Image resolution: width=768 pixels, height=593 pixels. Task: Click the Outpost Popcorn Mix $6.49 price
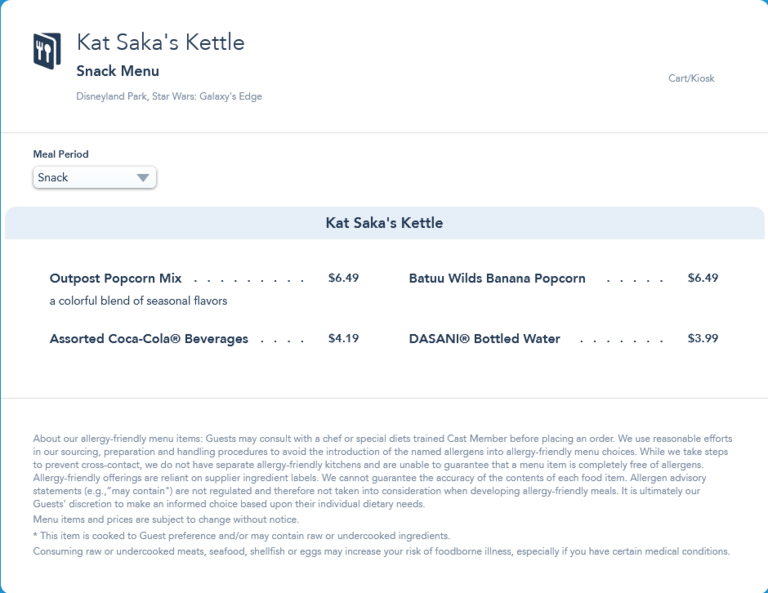pyautogui.click(x=343, y=278)
